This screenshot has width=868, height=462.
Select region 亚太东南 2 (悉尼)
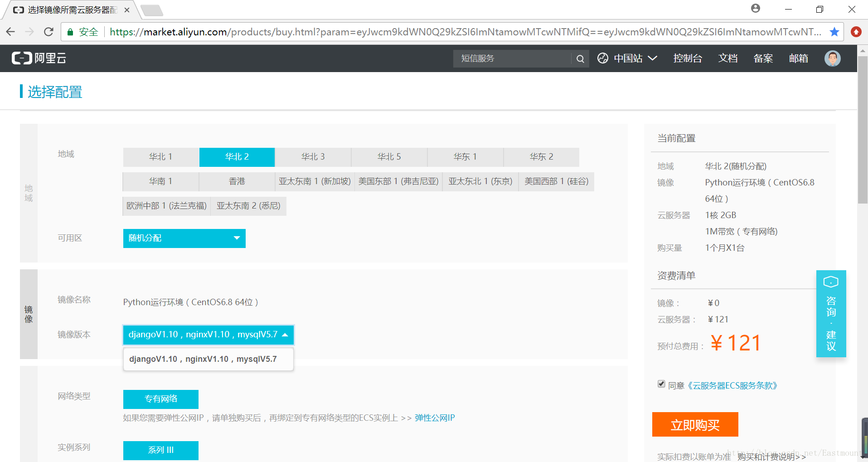click(x=248, y=206)
